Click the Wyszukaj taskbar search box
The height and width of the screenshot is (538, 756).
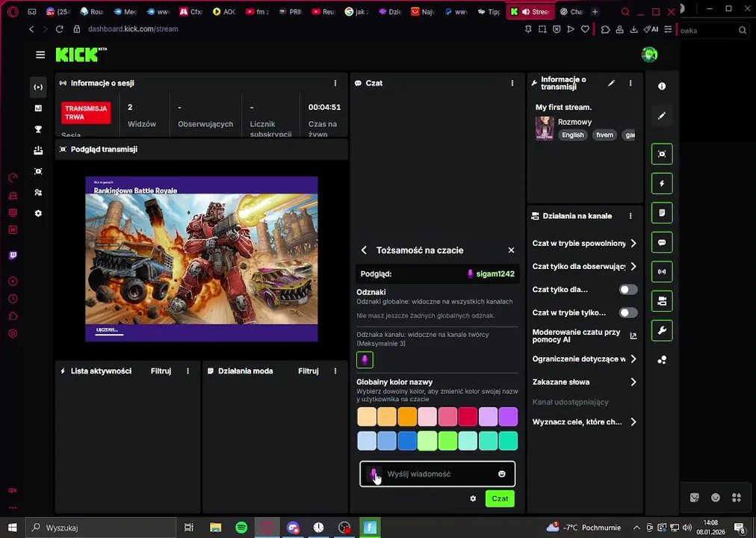click(x=101, y=528)
